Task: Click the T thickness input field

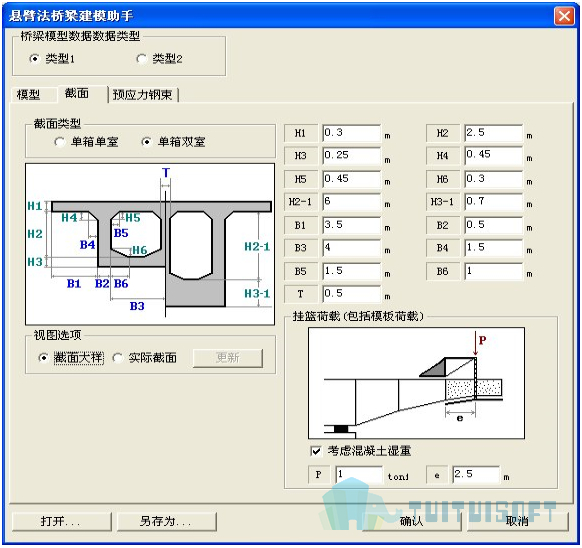Action: [x=352, y=294]
